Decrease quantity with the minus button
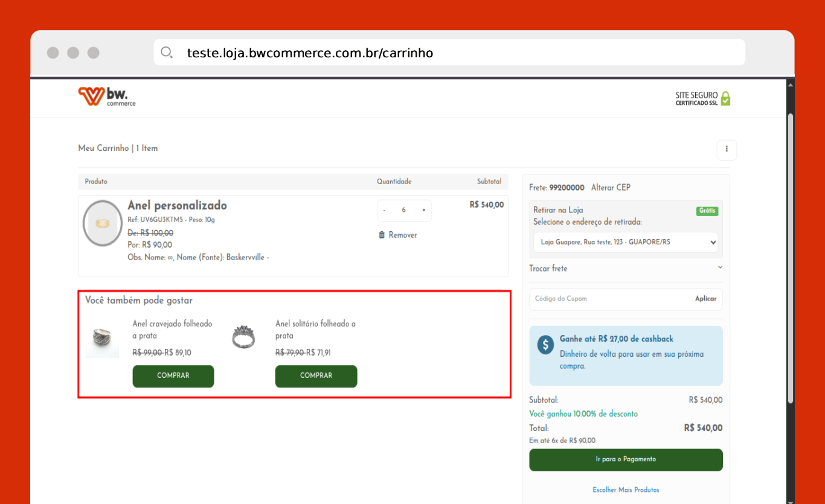Image resolution: width=825 pixels, height=504 pixels. pyautogui.click(x=384, y=210)
